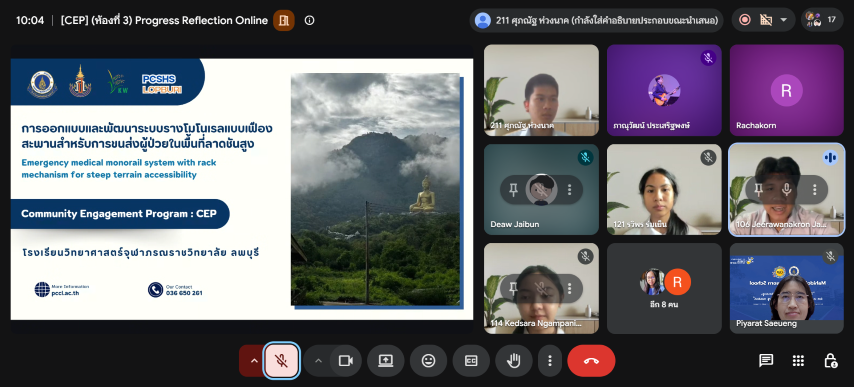Image resolution: width=854 pixels, height=387 pixels.
Task: Expand video settings chevron
Action: pyautogui.click(x=319, y=361)
